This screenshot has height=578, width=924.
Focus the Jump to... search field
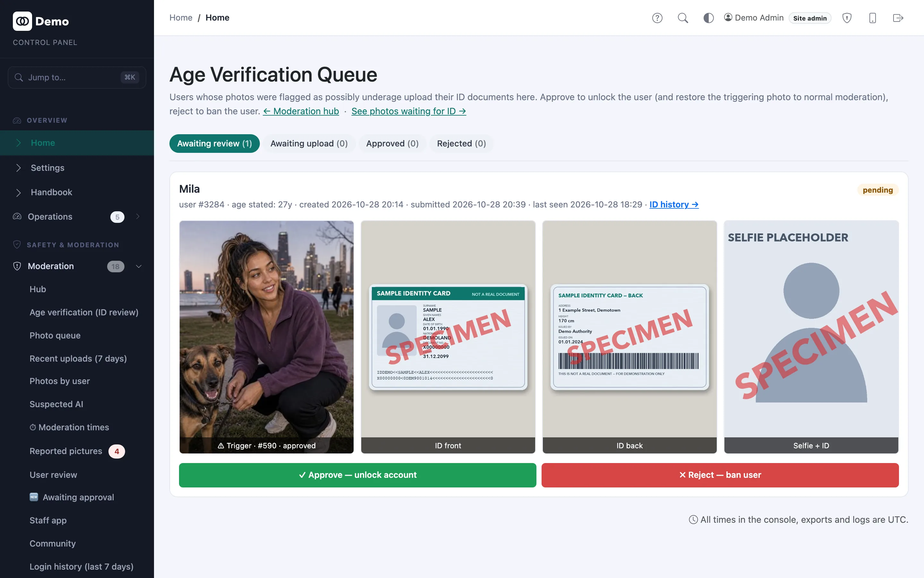point(77,77)
